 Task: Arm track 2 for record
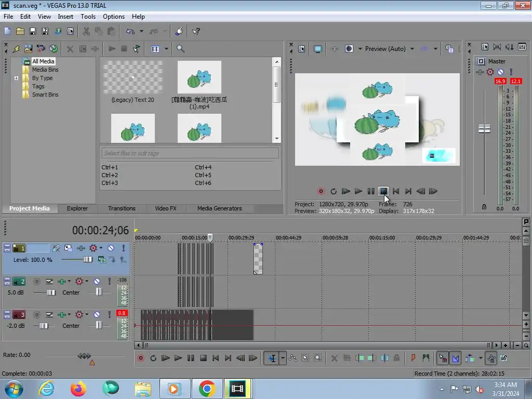[37, 281]
